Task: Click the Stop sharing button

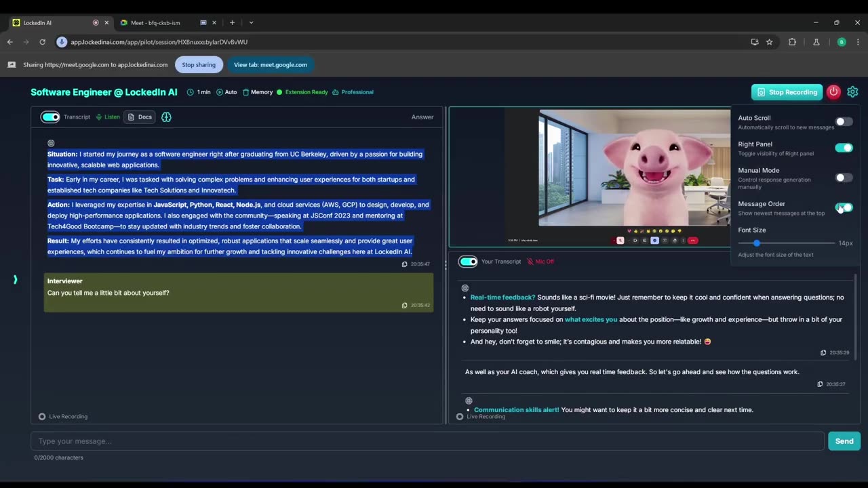Action: pyautogui.click(x=199, y=65)
